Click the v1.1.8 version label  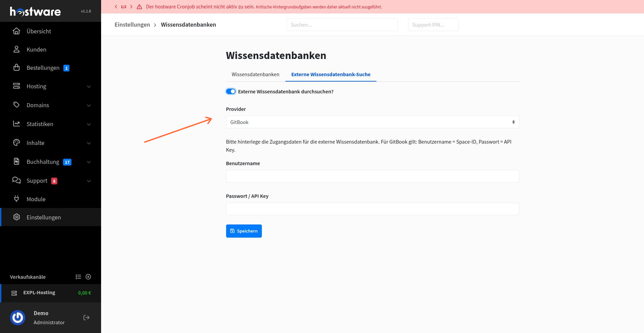point(86,11)
